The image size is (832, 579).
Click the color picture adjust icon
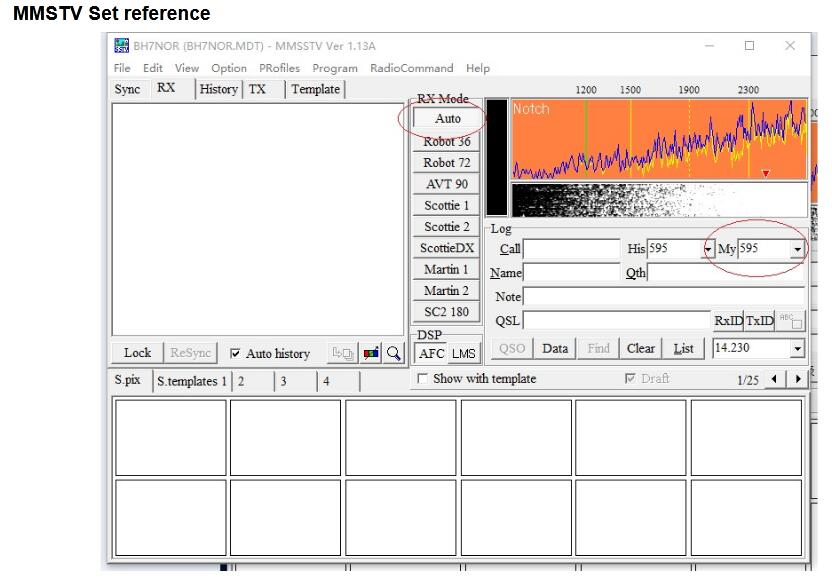[x=370, y=353]
